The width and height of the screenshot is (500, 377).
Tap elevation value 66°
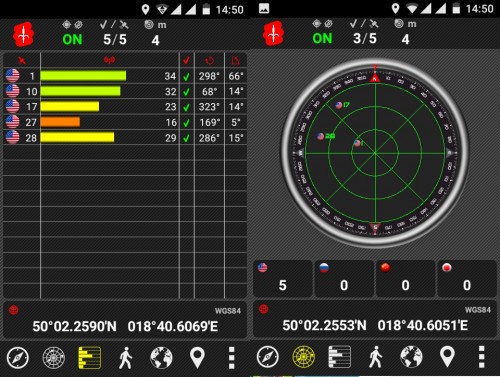pos(236,76)
